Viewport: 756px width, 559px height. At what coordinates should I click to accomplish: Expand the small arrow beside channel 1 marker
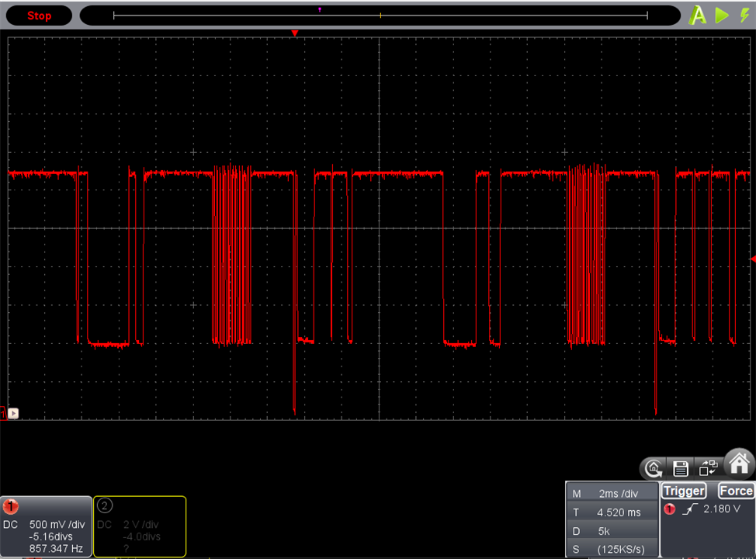(x=12, y=414)
